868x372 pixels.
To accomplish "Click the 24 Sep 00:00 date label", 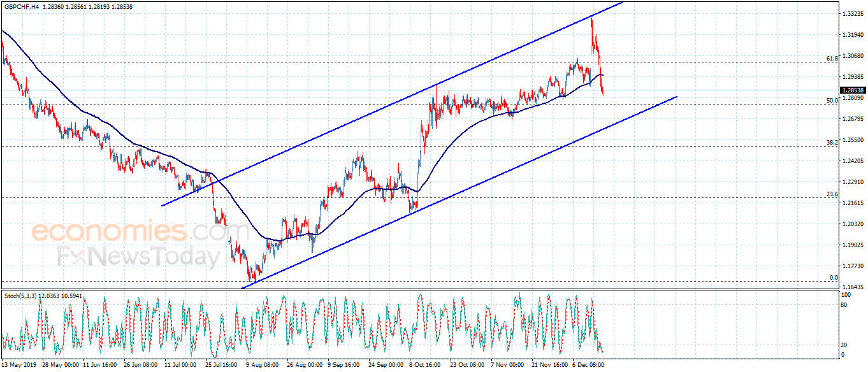I will (386, 365).
